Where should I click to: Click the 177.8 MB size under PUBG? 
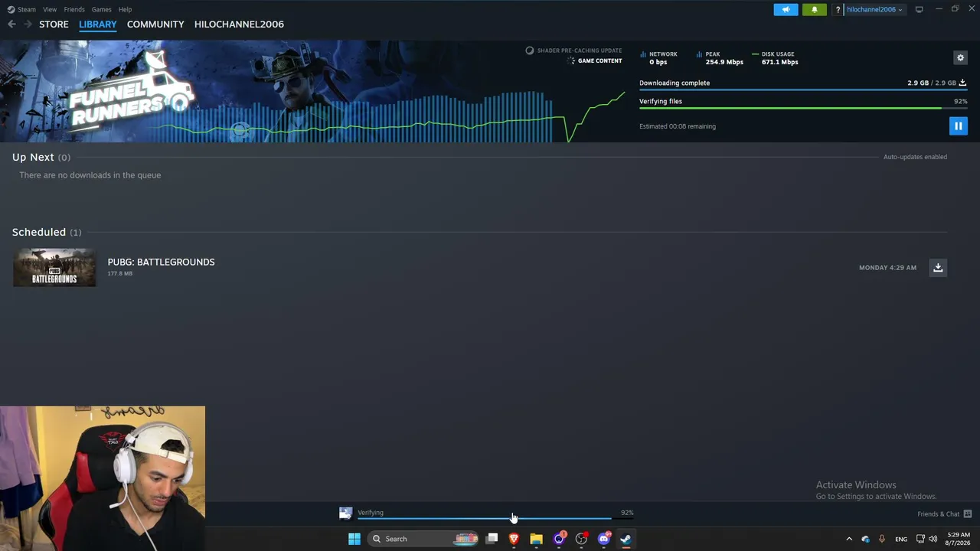tap(120, 273)
